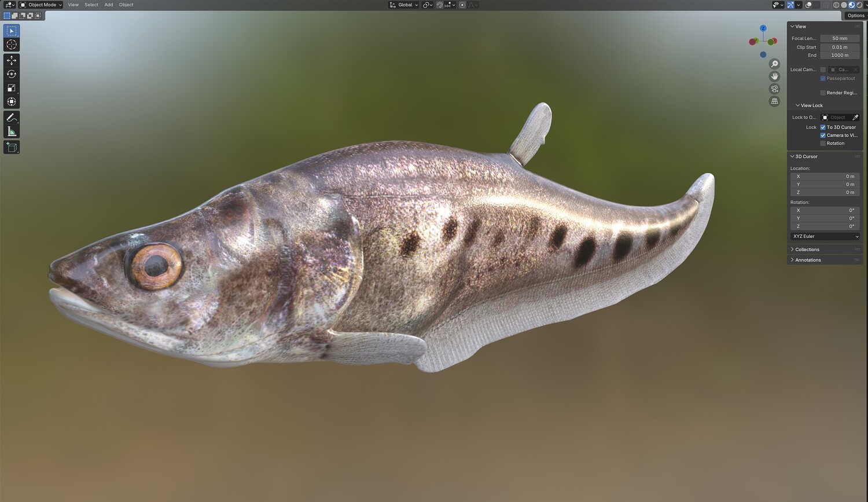Toggle viewport gizmos display
Image resolution: width=868 pixels, height=502 pixels.
tap(790, 5)
